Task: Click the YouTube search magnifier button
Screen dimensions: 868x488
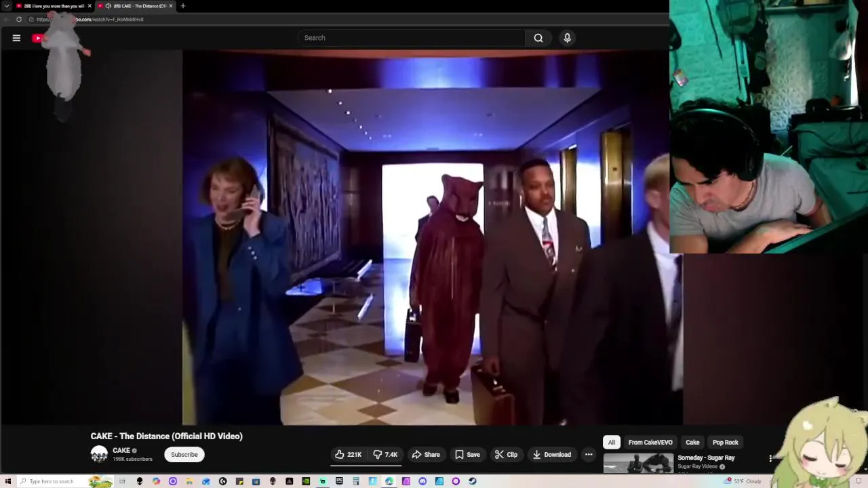Action: coord(538,38)
